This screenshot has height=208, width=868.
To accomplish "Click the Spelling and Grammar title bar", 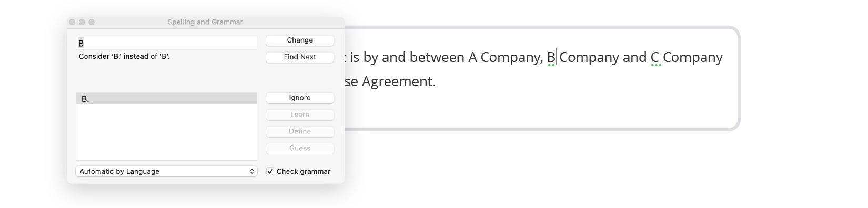I will (205, 22).
